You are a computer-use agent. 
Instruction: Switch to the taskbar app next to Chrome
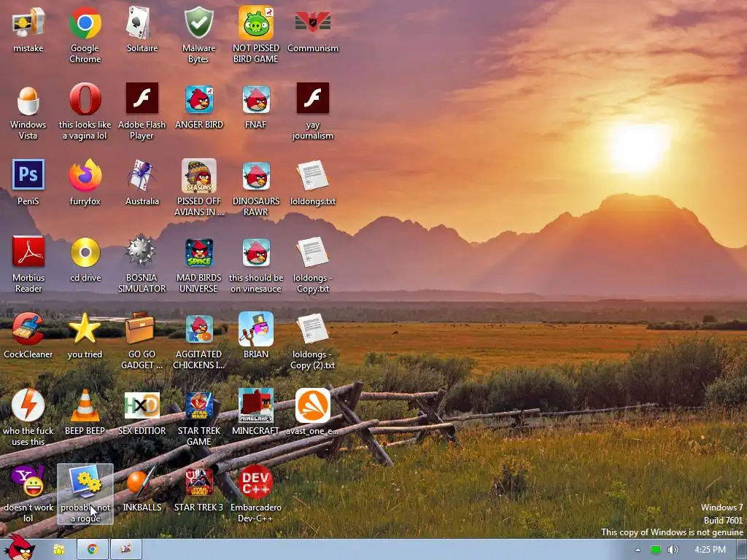(x=125, y=550)
